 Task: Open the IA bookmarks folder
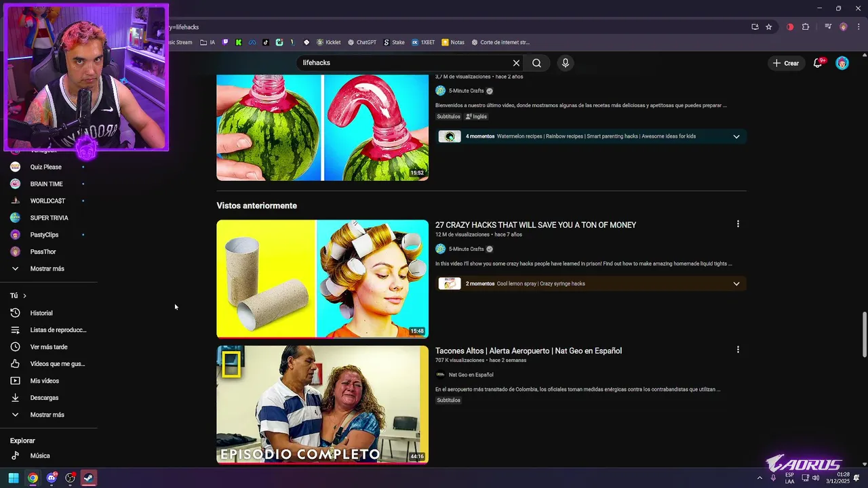pyautogui.click(x=208, y=42)
